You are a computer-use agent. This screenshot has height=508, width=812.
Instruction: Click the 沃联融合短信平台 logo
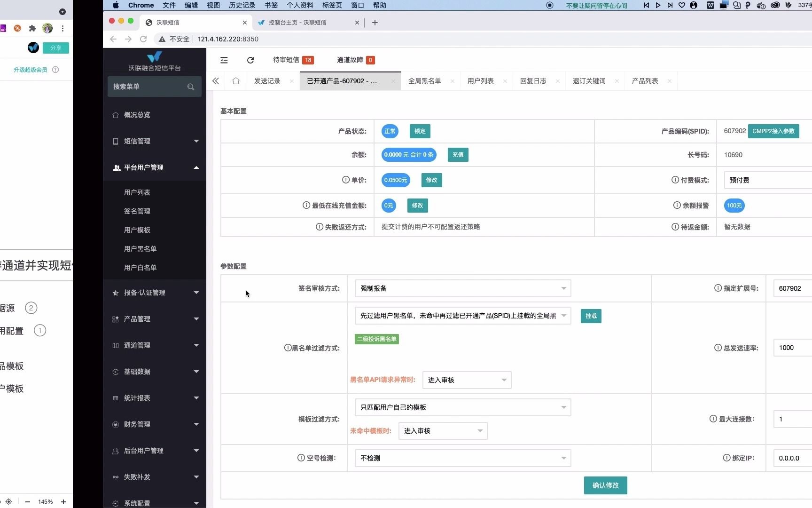click(x=155, y=61)
